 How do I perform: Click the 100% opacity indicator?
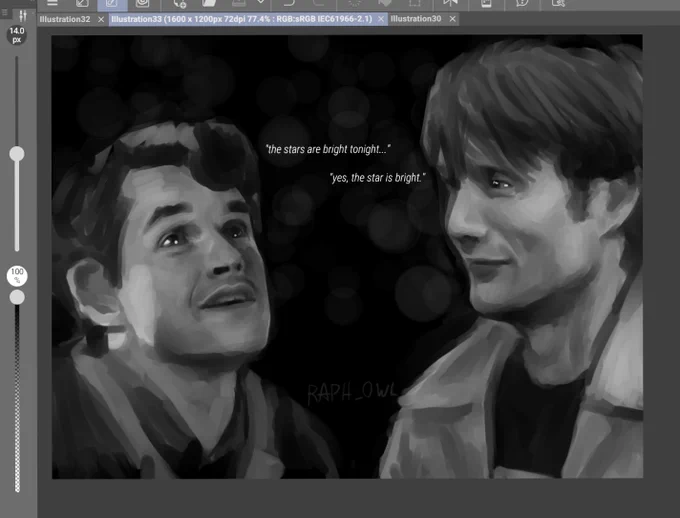coord(17,275)
